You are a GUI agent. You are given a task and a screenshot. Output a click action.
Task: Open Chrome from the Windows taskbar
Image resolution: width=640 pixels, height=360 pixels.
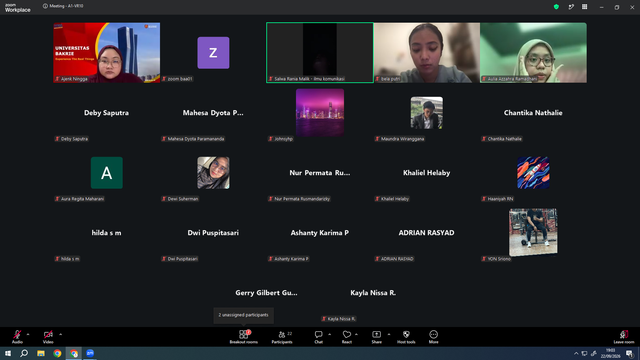click(57, 353)
